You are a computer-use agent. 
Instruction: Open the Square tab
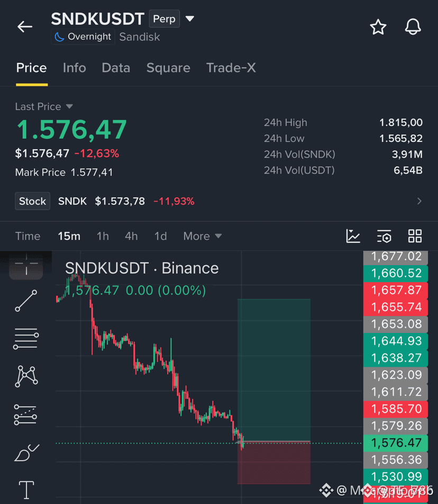(x=168, y=68)
